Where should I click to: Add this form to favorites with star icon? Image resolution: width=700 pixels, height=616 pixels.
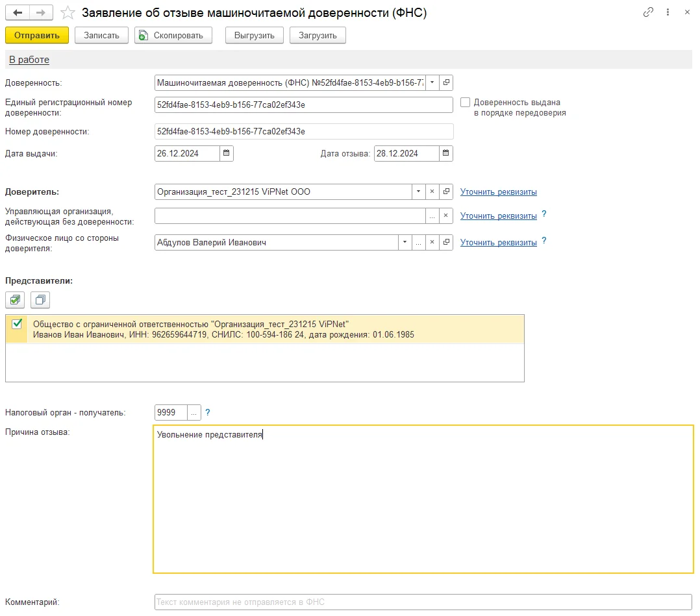click(68, 12)
